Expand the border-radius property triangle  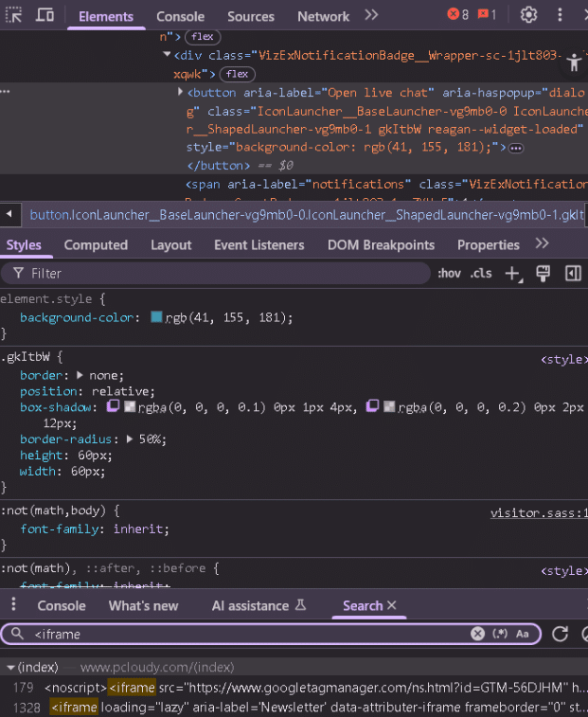[132, 439]
